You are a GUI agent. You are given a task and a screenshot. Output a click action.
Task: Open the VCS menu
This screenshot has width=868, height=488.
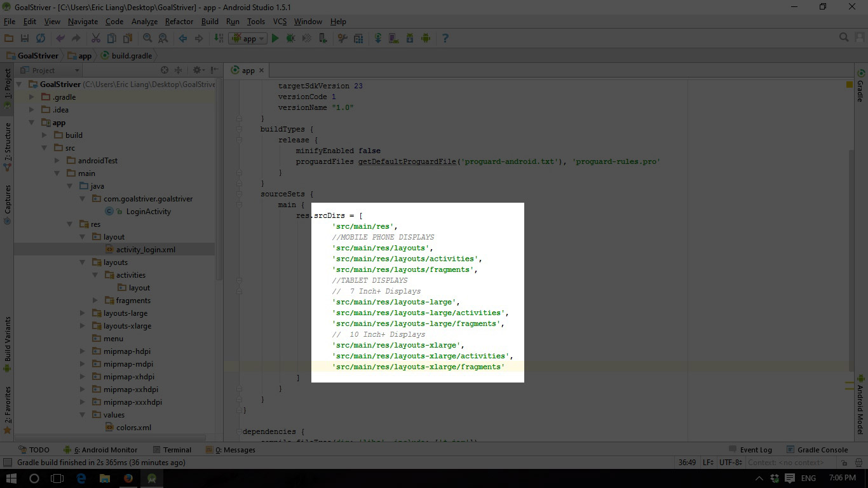click(280, 21)
